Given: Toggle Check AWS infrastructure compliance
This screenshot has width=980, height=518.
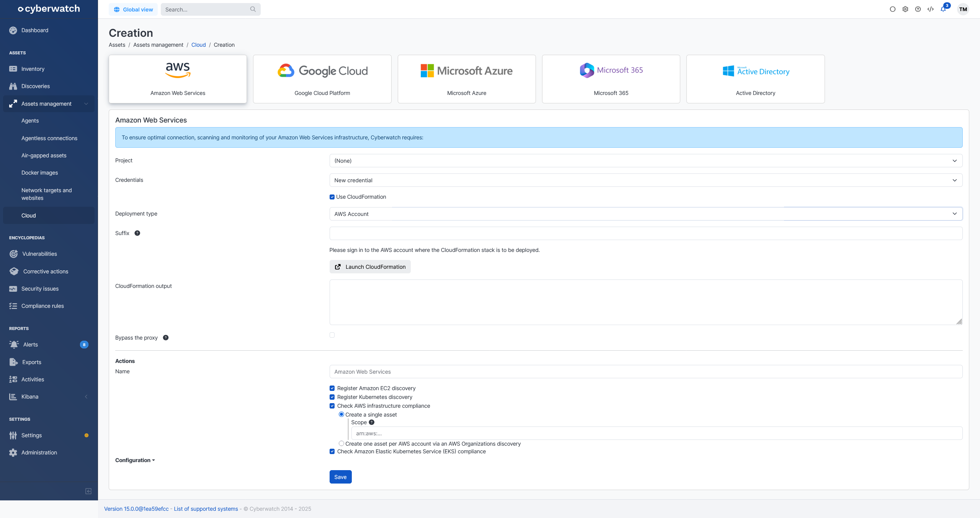Looking at the screenshot, I should [x=332, y=406].
